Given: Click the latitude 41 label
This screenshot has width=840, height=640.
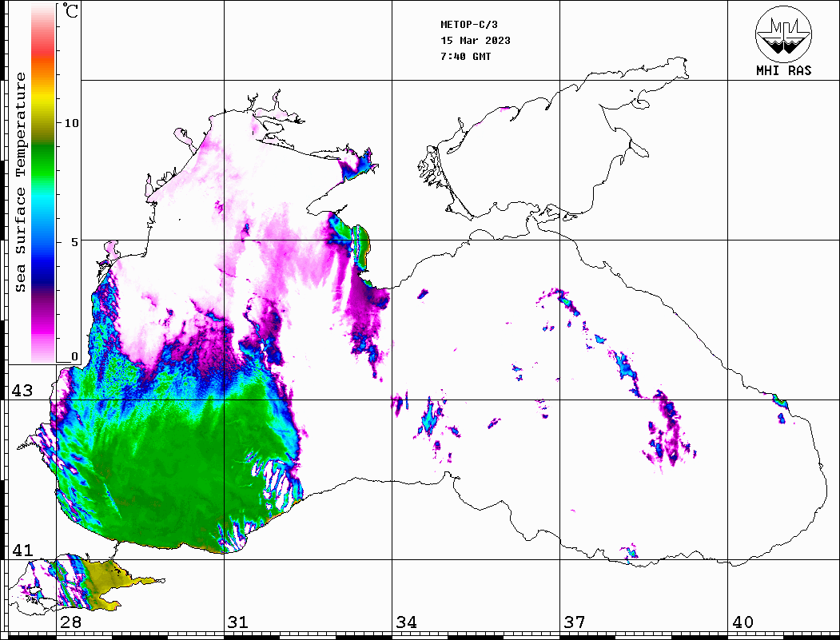Looking at the screenshot, I should [x=22, y=550].
